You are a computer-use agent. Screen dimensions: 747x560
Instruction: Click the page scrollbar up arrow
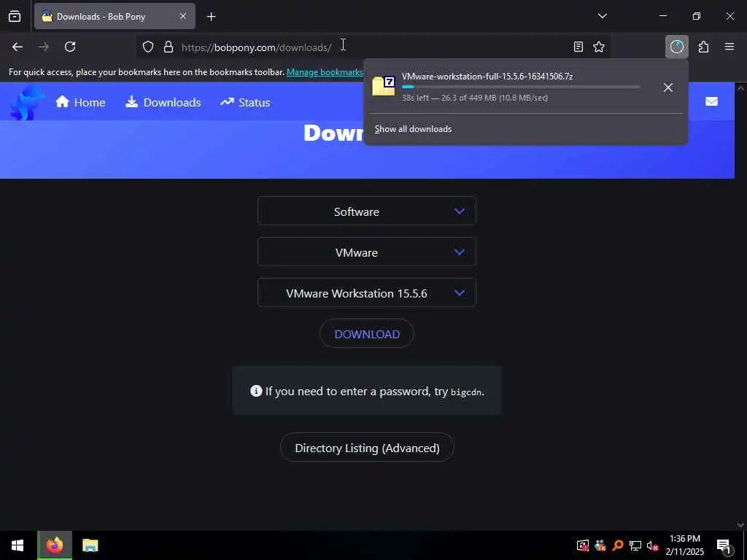740,88
